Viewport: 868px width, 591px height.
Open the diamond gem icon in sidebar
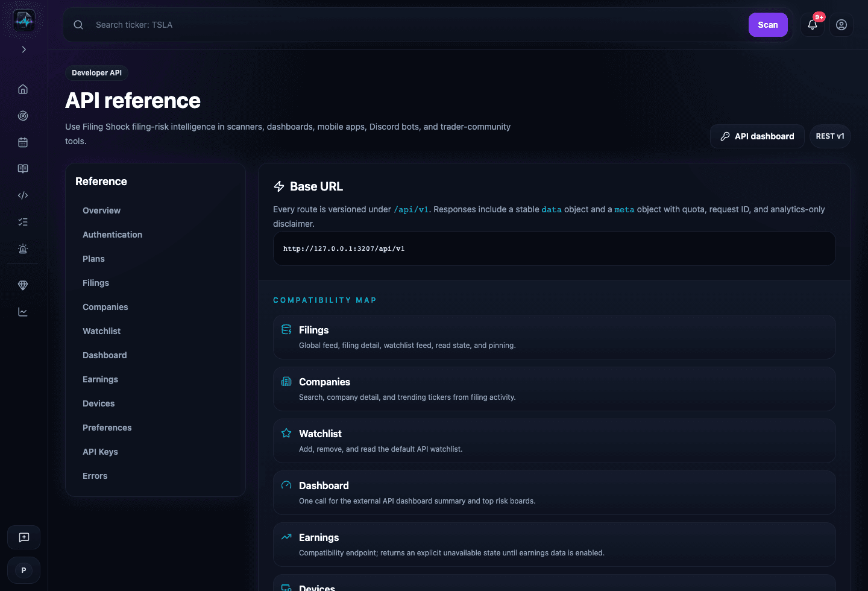[23, 285]
